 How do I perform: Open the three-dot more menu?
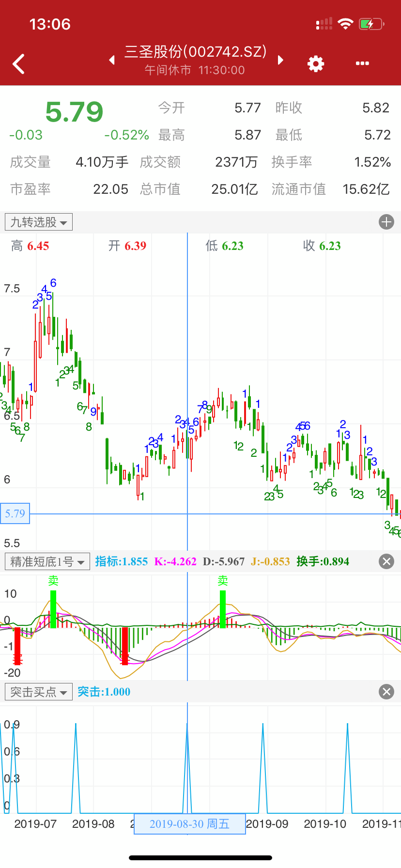(362, 63)
